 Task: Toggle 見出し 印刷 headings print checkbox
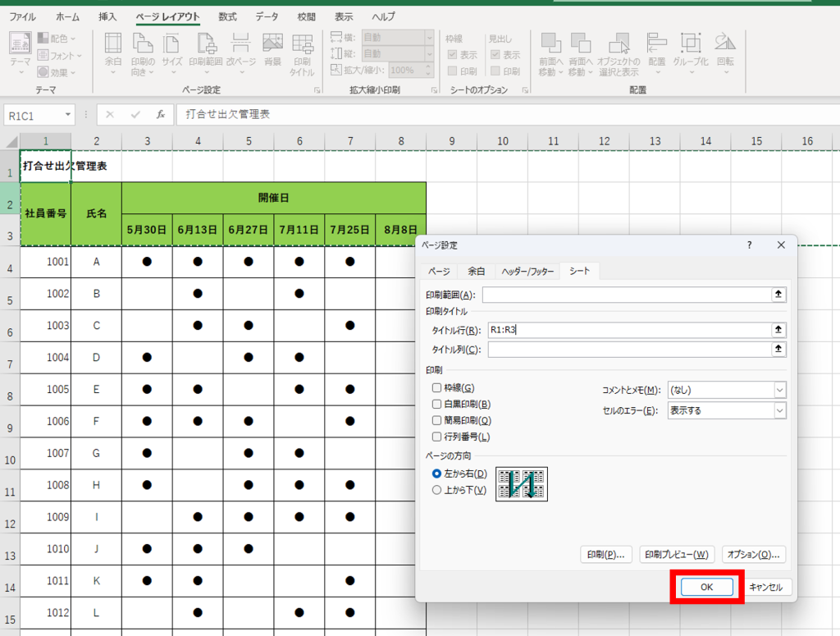click(x=495, y=71)
